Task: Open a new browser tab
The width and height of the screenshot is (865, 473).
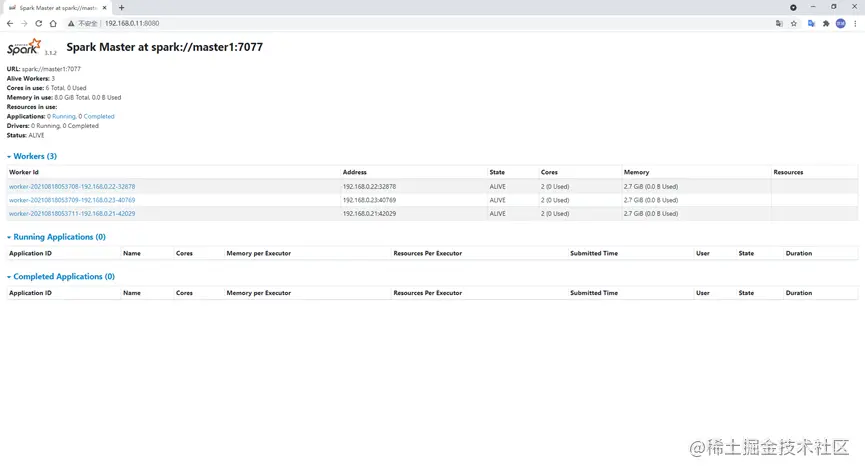Action: (x=121, y=8)
